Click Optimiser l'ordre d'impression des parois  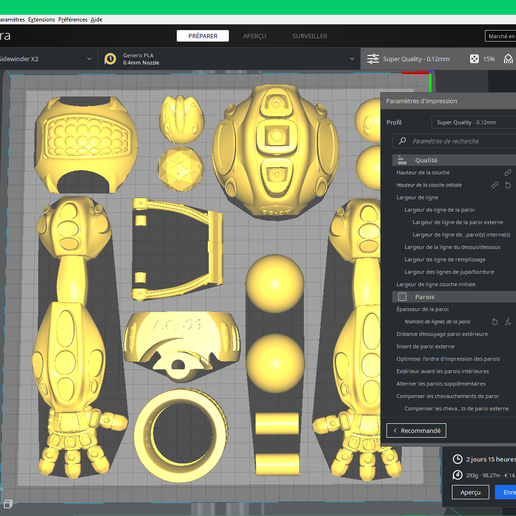pos(448,359)
